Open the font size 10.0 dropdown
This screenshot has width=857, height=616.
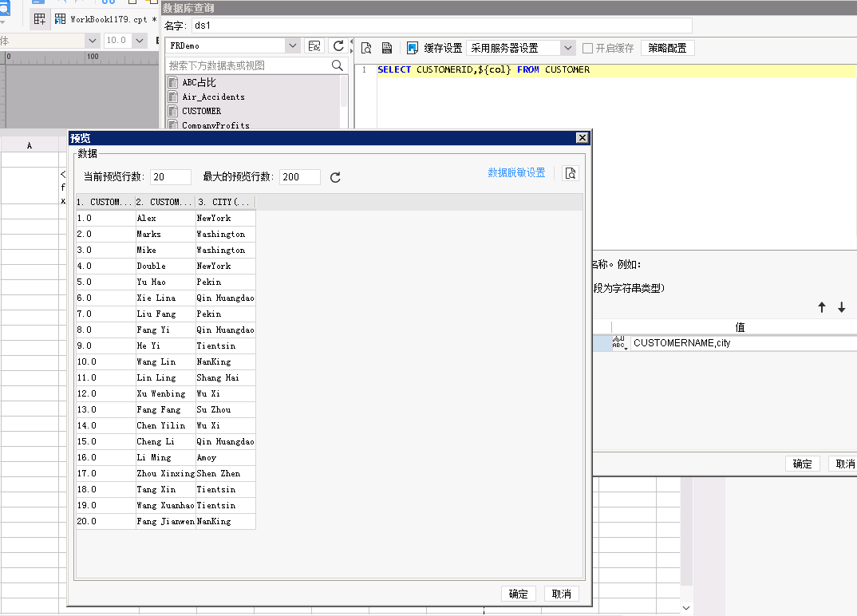click(x=140, y=41)
